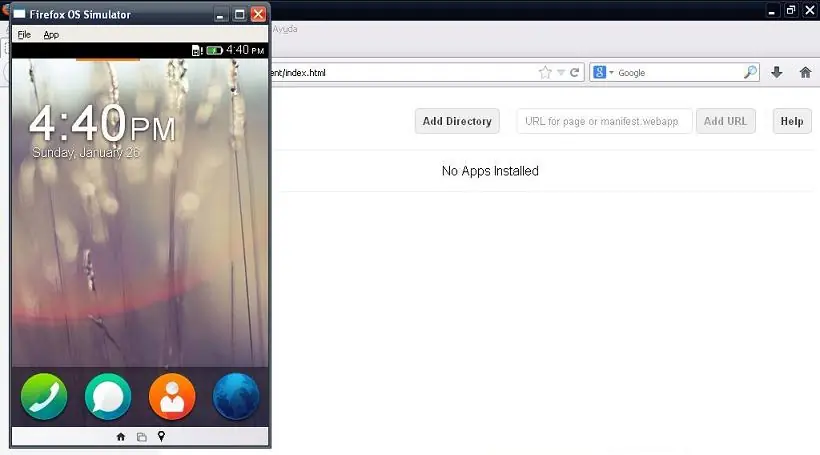This screenshot has height=455, width=820.
Task: Click the simulator screen rotation icon
Action: pos(141,437)
